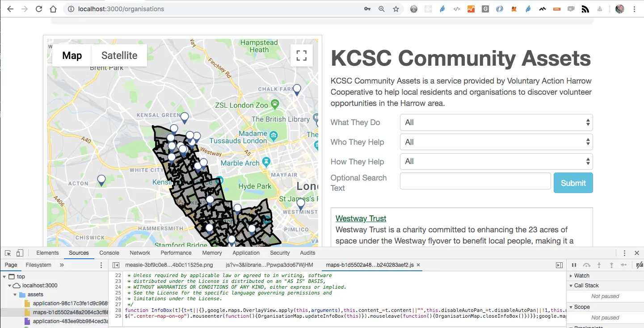
Task: Switch the map to Map view
Action: click(72, 55)
